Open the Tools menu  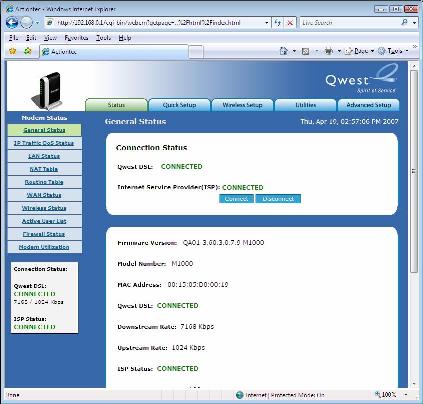pos(103,38)
